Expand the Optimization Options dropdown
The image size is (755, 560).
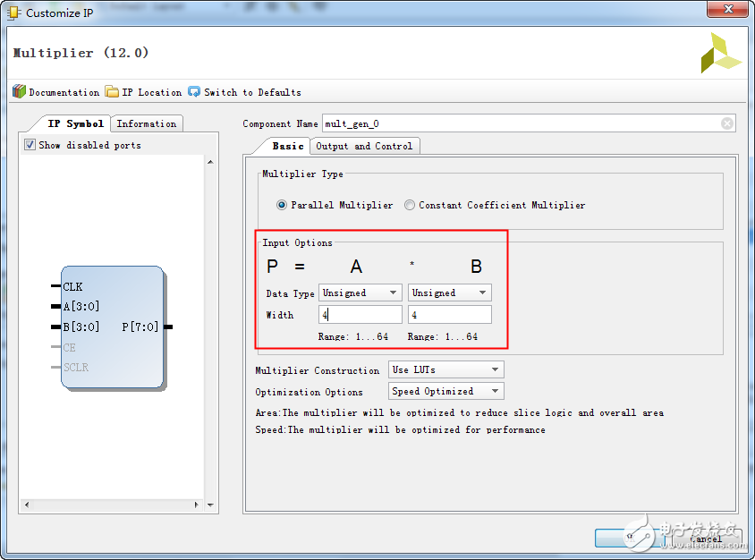point(445,391)
